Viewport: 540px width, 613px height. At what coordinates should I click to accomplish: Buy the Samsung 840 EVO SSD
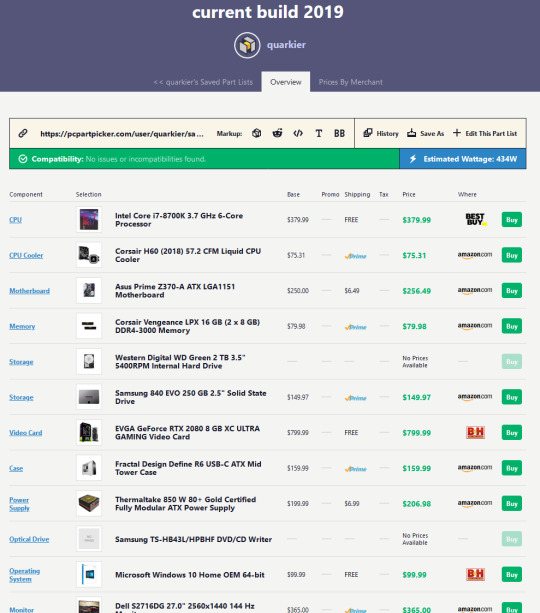(511, 397)
